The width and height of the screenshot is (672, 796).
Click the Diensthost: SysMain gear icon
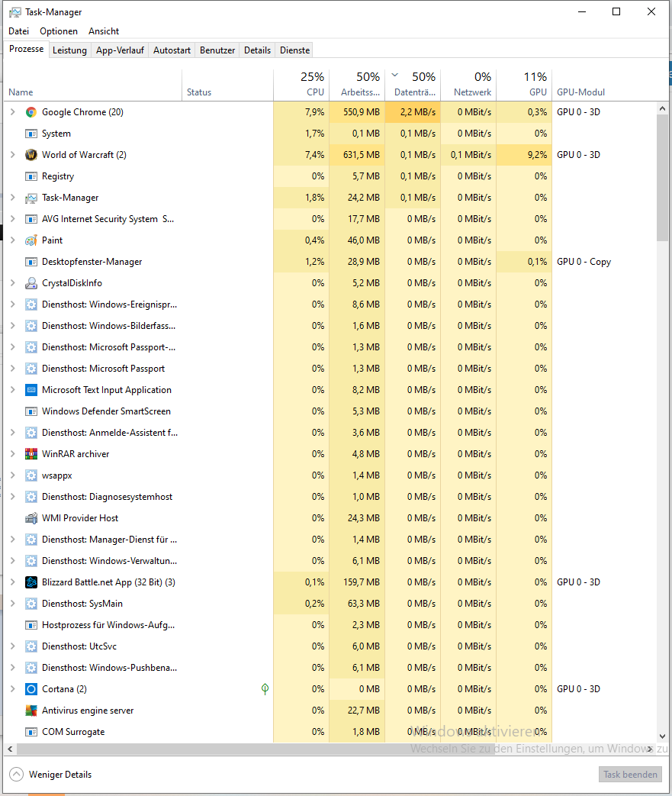click(31, 604)
